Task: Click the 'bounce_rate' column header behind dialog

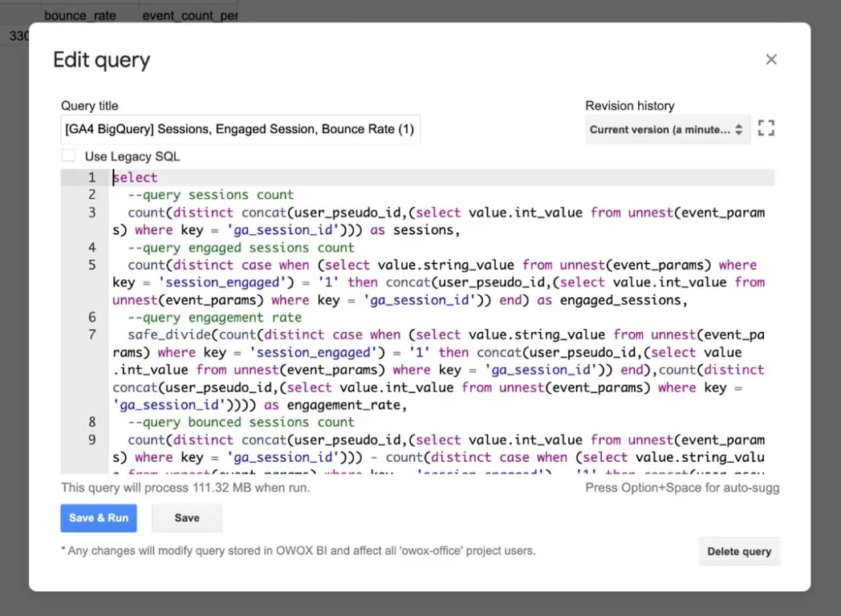Action: click(80, 15)
